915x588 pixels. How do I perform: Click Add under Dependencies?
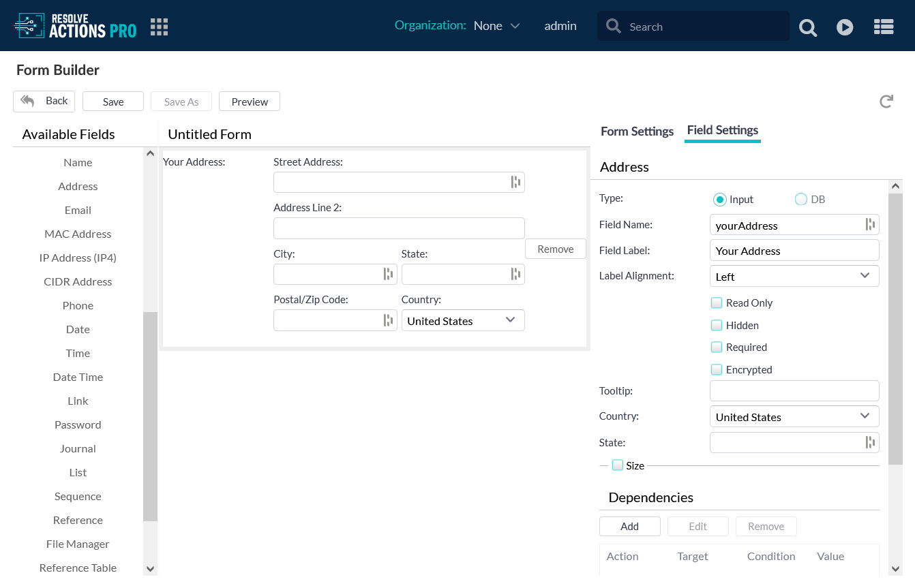point(629,526)
